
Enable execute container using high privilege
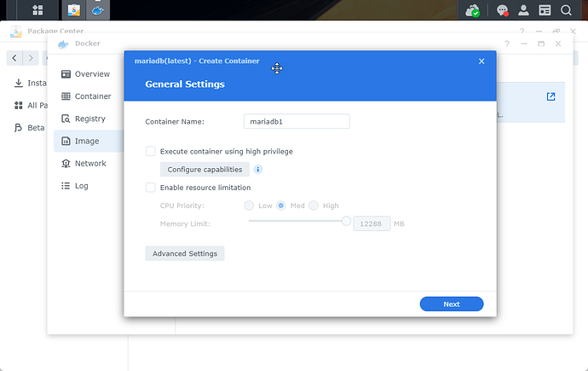151,151
